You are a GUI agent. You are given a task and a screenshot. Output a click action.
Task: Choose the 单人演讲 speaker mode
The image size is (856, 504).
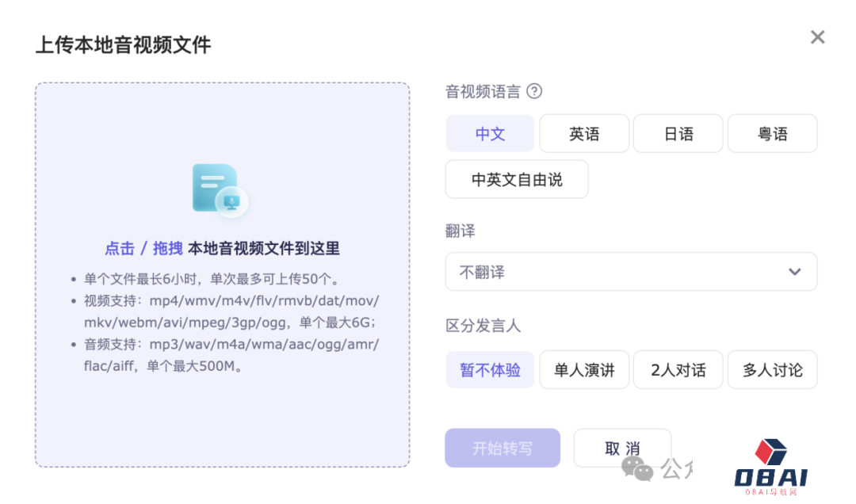(584, 370)
